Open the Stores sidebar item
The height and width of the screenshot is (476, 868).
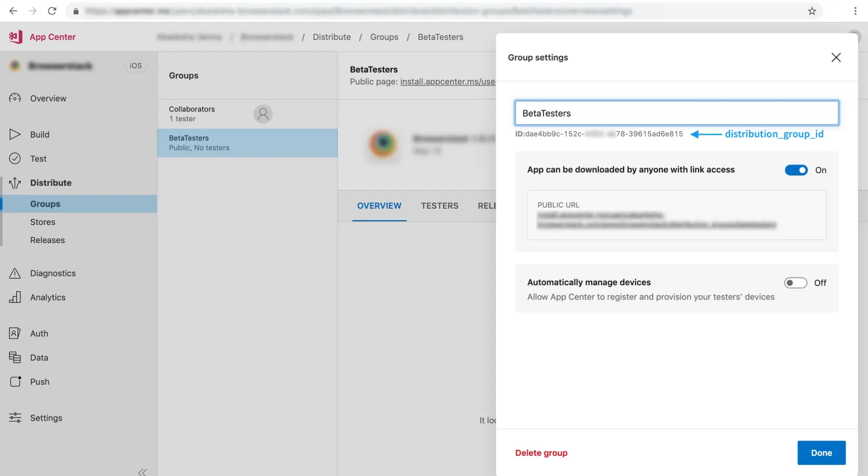42,222
